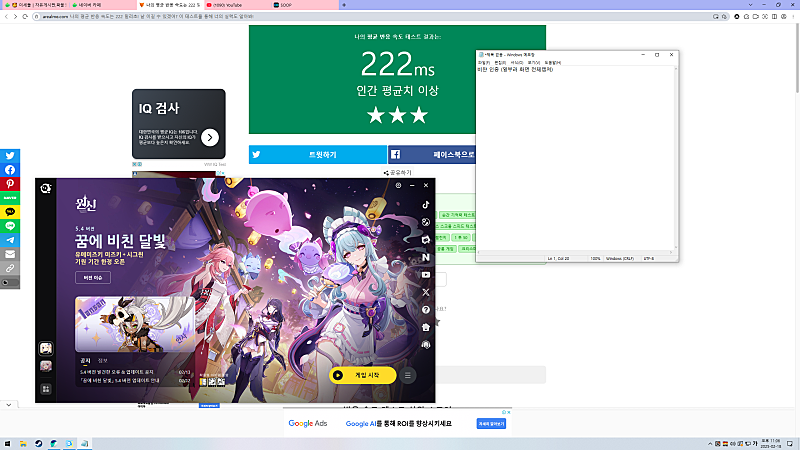This screenshot has width=800, height=450.
Task: Open the YouTube icon in Genshin launcher sidebar
Action: tap(426, 275)
